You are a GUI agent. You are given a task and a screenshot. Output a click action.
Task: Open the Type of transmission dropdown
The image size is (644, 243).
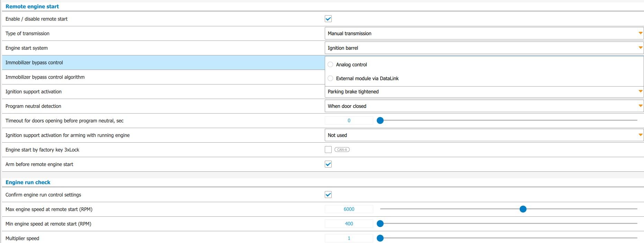coord(484,33)
